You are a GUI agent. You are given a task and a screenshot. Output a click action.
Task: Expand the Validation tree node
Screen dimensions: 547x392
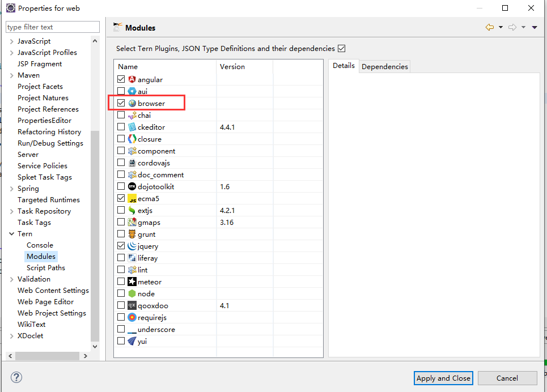coord(11,279)
